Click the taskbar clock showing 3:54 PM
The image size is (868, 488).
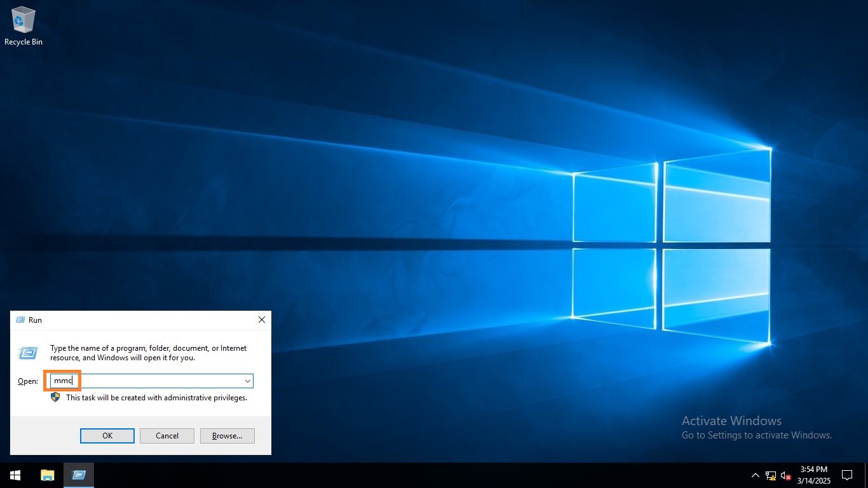click(815, 475)
